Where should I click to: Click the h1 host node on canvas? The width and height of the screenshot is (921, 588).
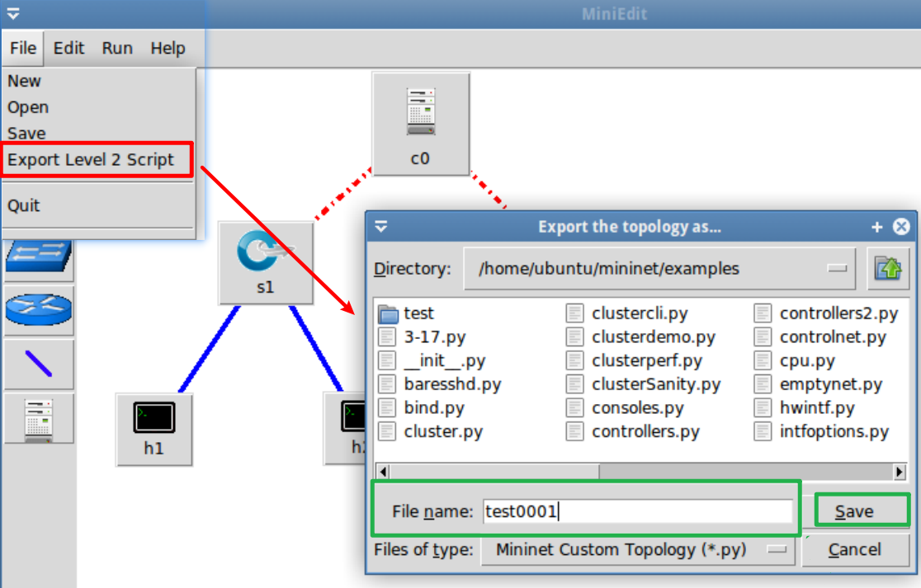(153, 430)
